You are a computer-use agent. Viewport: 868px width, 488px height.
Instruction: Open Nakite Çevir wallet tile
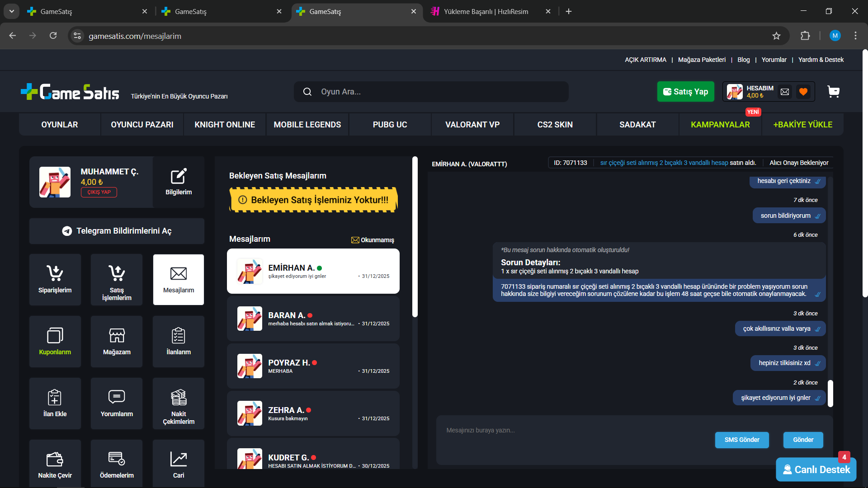pos(55,464)
